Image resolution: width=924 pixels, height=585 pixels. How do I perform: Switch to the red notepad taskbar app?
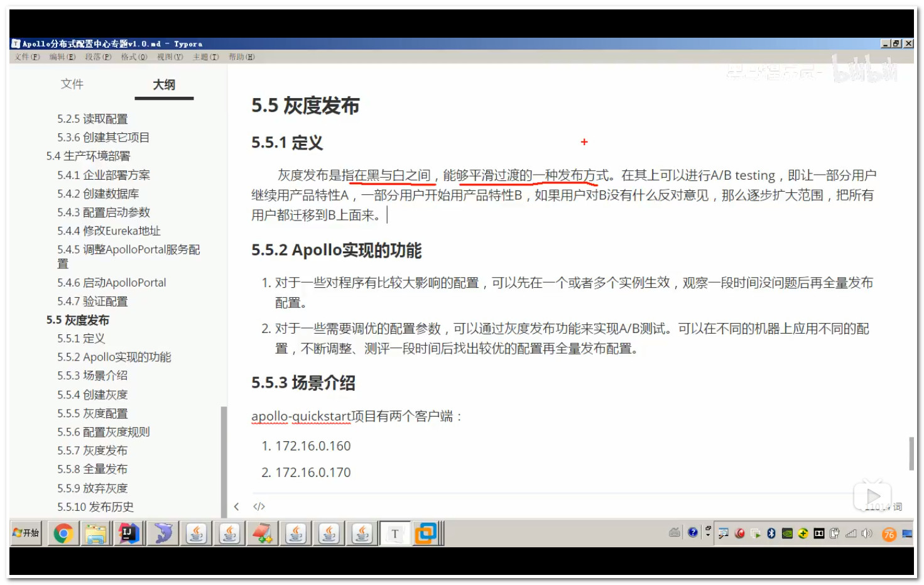pyautogui.click(x=263, y=533)
